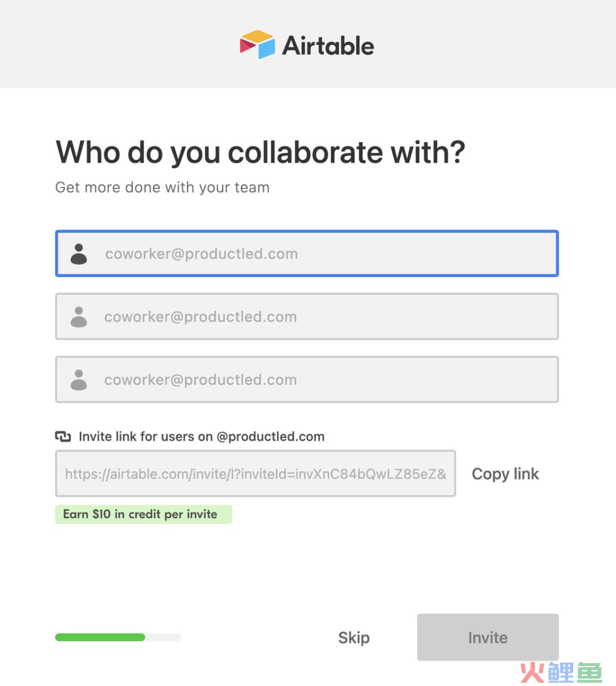Click the red and blue watermark logo
This screenshot has height=686, width=616.
click(x=561, y=673)
